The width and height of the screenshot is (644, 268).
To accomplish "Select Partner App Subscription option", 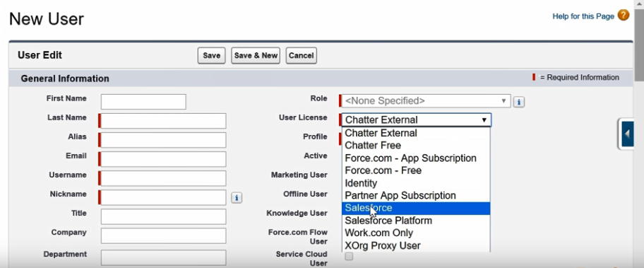I will pyautogui.click(x=416, y=196).
